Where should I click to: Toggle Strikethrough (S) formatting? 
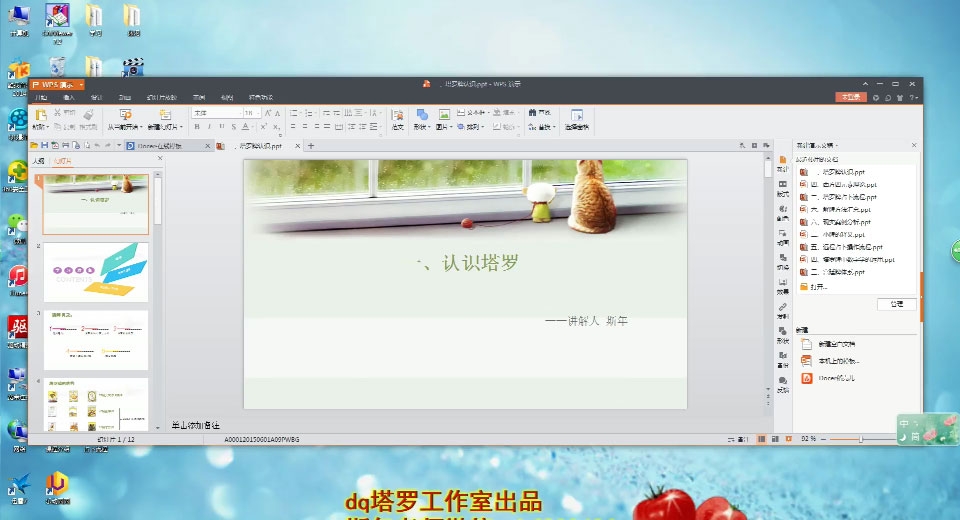coord(233,127)
